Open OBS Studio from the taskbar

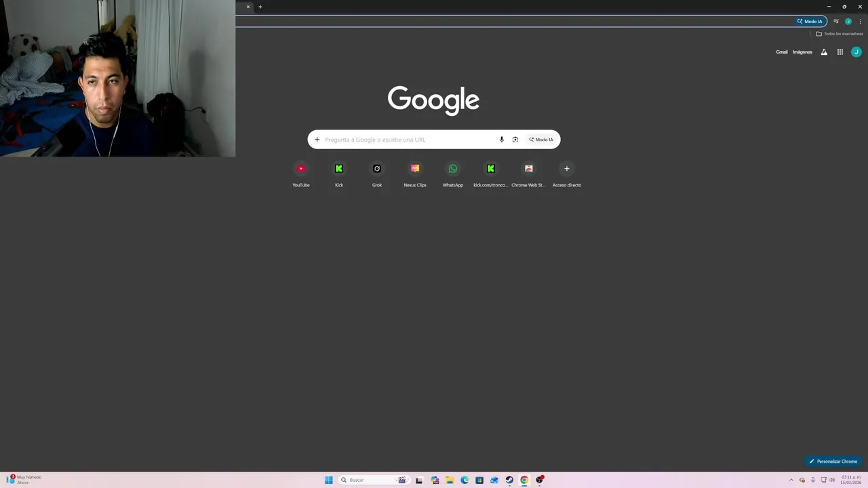coord(540,480)
